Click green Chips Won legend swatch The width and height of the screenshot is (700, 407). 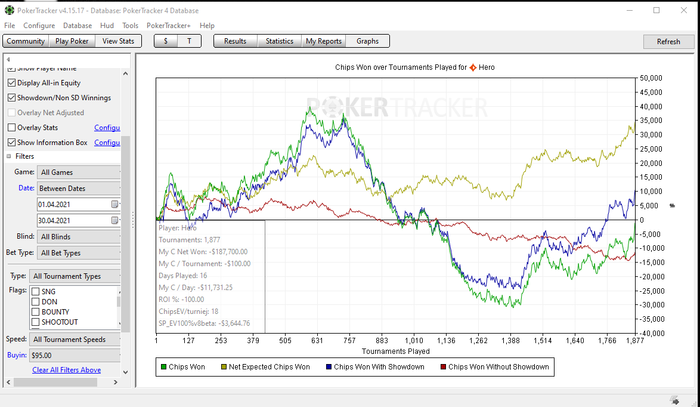pos(163,367)
